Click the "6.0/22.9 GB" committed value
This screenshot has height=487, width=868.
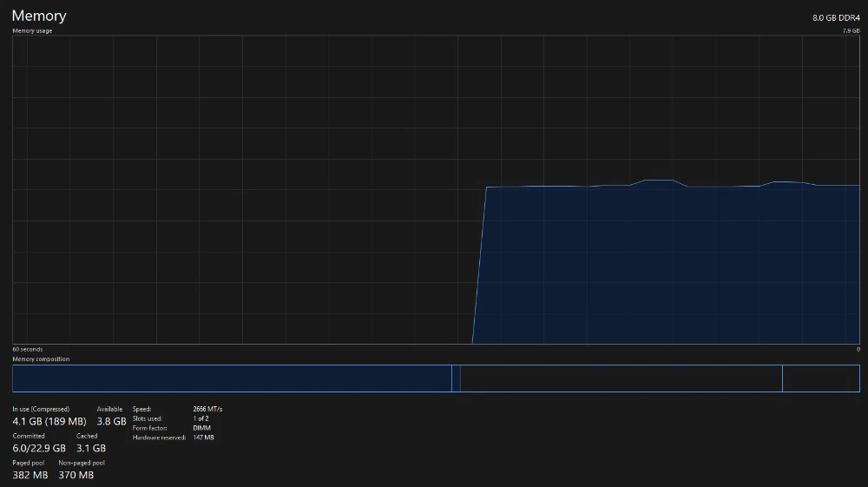39,448
